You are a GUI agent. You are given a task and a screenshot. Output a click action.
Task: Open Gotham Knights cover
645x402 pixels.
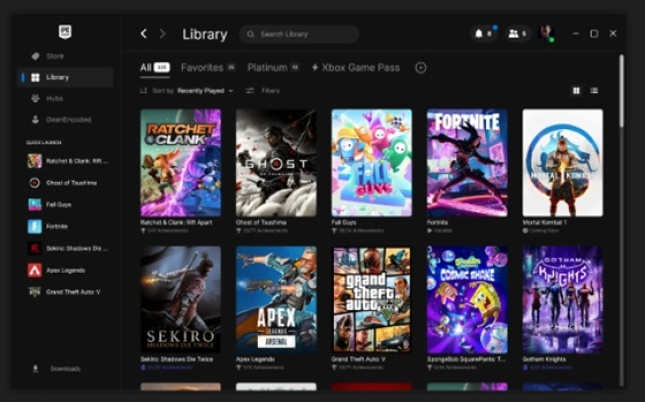tap(563, 300)
